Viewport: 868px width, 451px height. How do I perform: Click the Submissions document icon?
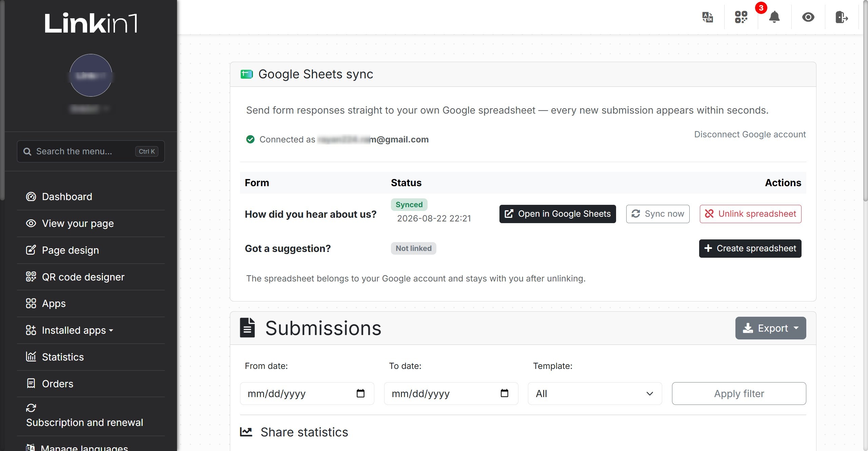(248, 328)
